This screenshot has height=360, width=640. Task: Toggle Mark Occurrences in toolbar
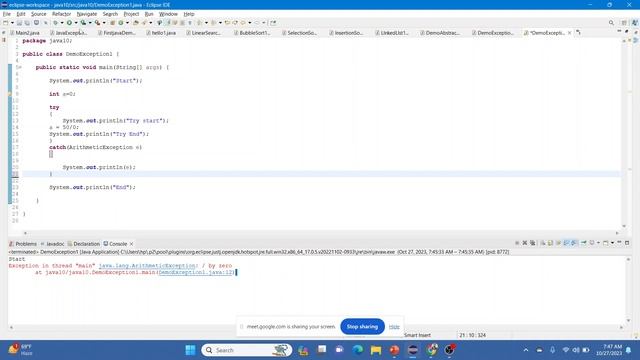point(168,23)
